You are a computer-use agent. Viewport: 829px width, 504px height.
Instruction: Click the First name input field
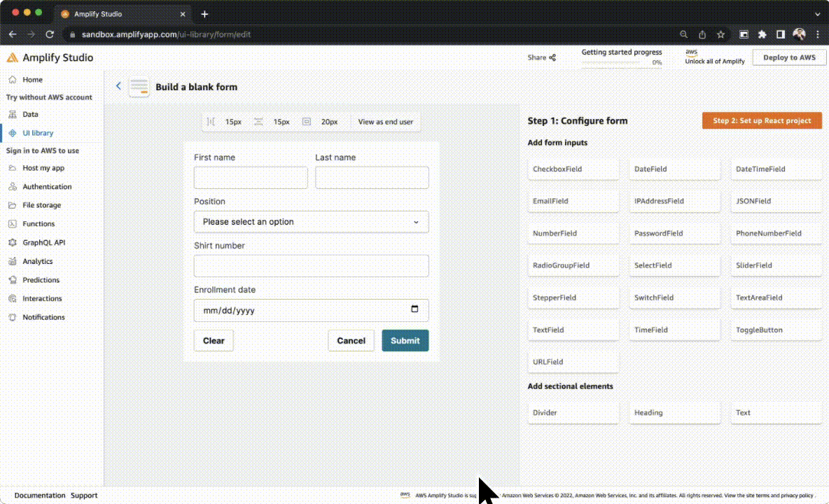(250, 178)
